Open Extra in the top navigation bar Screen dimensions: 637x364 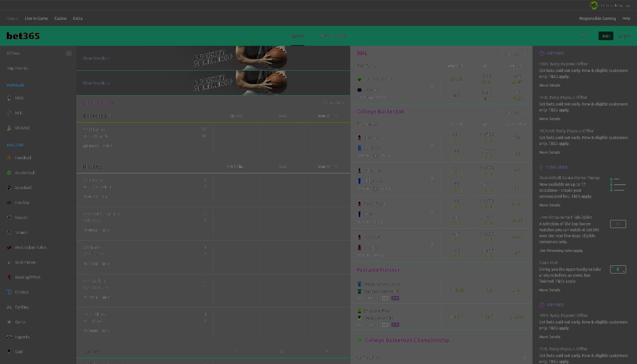(x=78, y=18)
